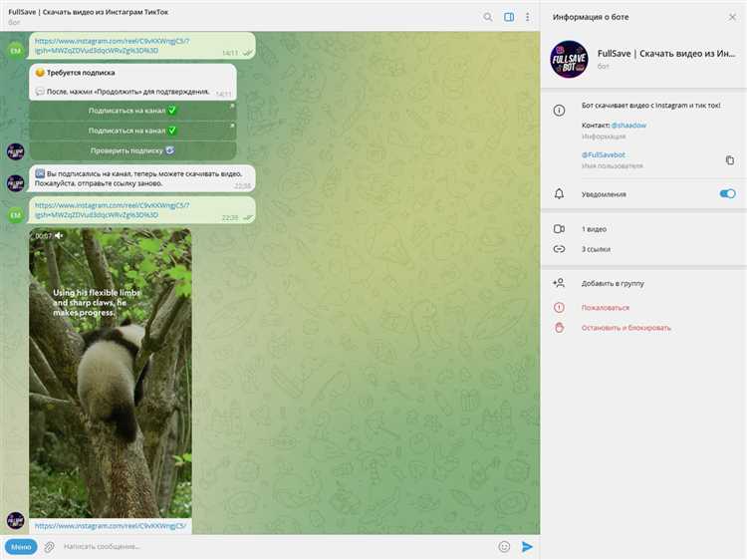This screenshot has width=747, height=560.
Task: Click the notifications bell icon
Action: pos(559,194)
